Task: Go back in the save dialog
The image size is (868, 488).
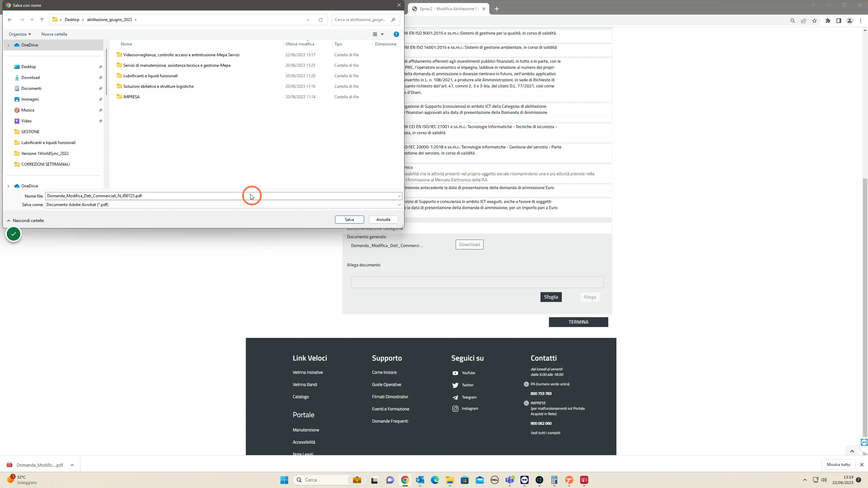Action: [10, 20]
